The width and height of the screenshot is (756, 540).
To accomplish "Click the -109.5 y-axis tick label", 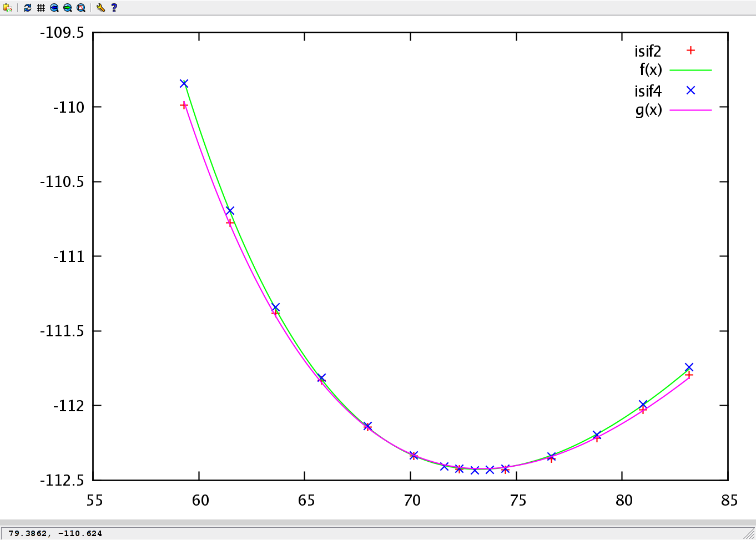I will click(x=62, y=33).
